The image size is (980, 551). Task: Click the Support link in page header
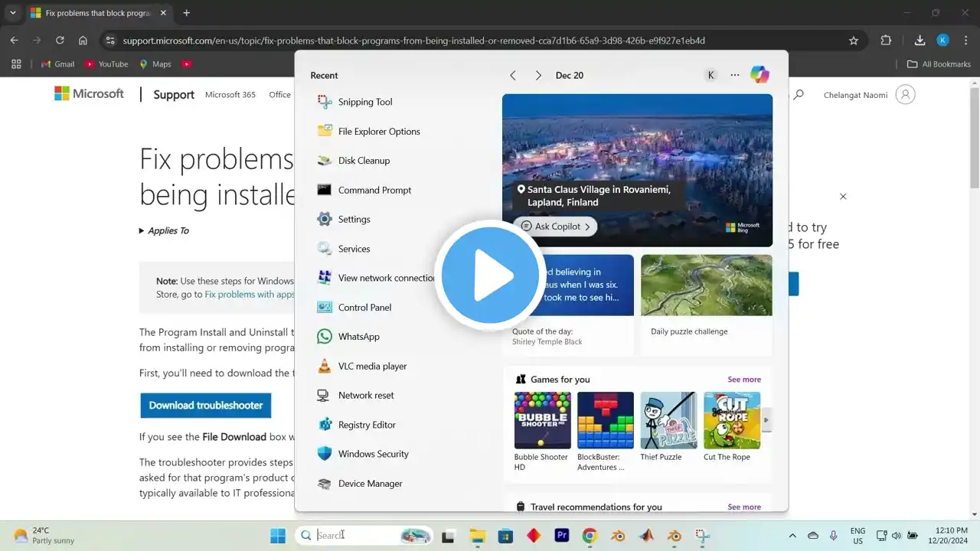click(174, 95)
